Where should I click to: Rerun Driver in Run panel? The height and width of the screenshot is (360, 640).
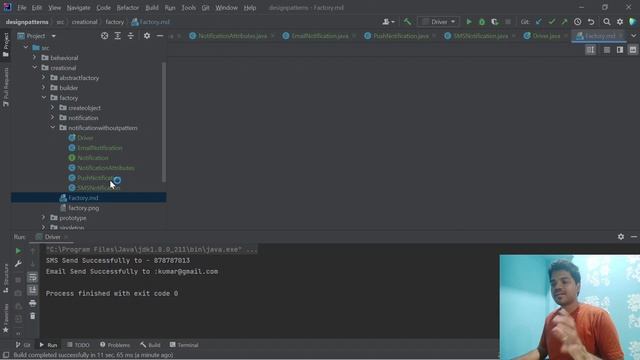click(x=18, y=251)
